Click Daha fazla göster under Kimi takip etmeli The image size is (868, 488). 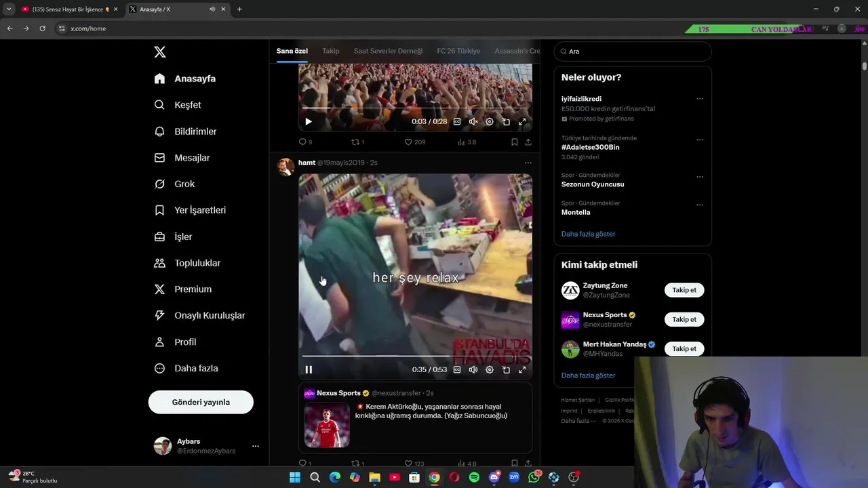pos(588,375)
